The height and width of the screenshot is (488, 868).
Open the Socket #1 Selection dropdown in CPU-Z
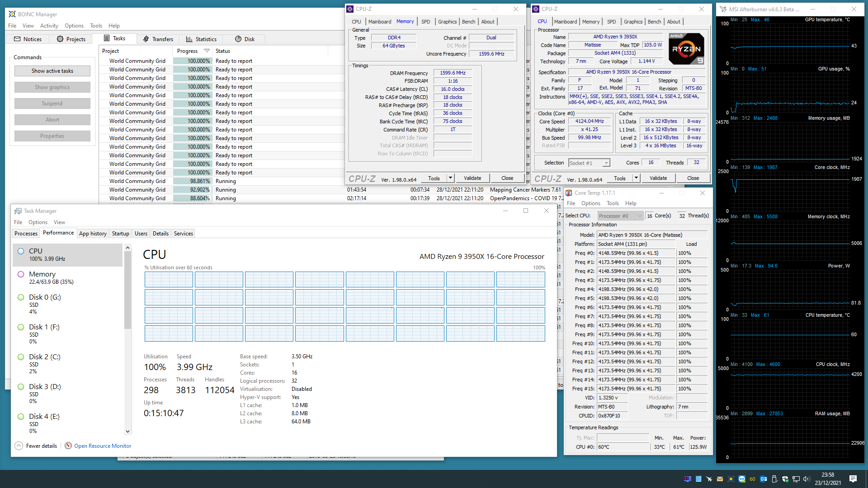pyautogui.click(x=589, y=163)
